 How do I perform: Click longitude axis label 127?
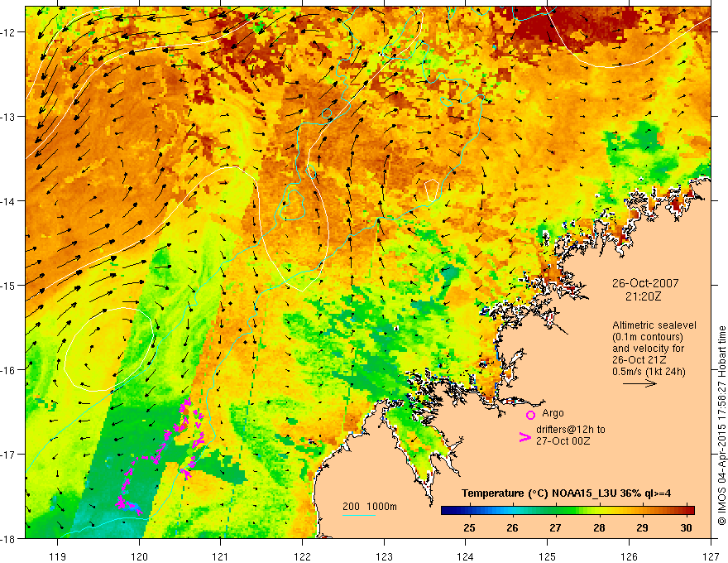[x=711, y=557]
